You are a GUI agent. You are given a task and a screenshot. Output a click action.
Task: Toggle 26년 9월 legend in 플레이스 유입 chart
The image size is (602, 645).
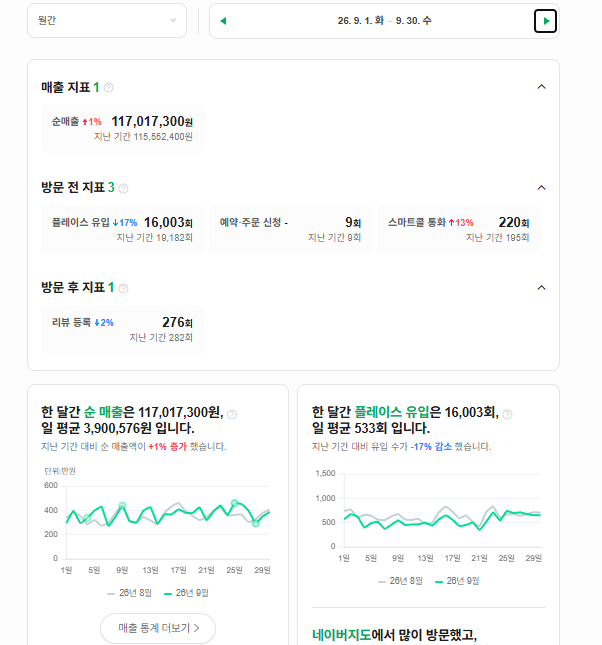coord(457,581)
